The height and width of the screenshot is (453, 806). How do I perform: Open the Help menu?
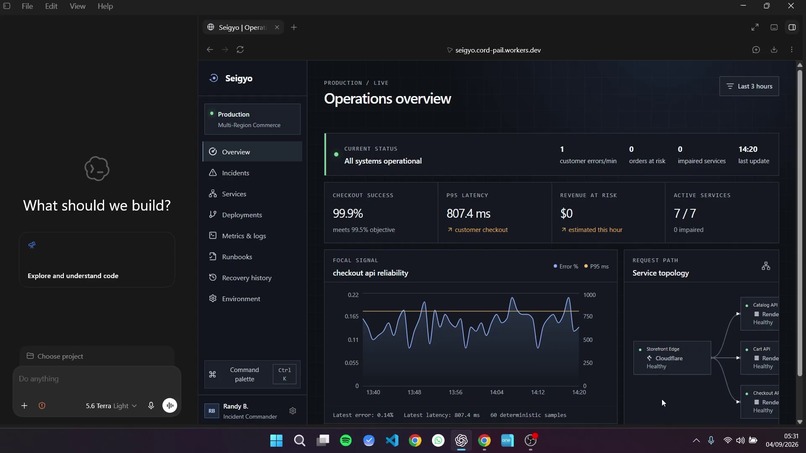[x=105, y=6]
